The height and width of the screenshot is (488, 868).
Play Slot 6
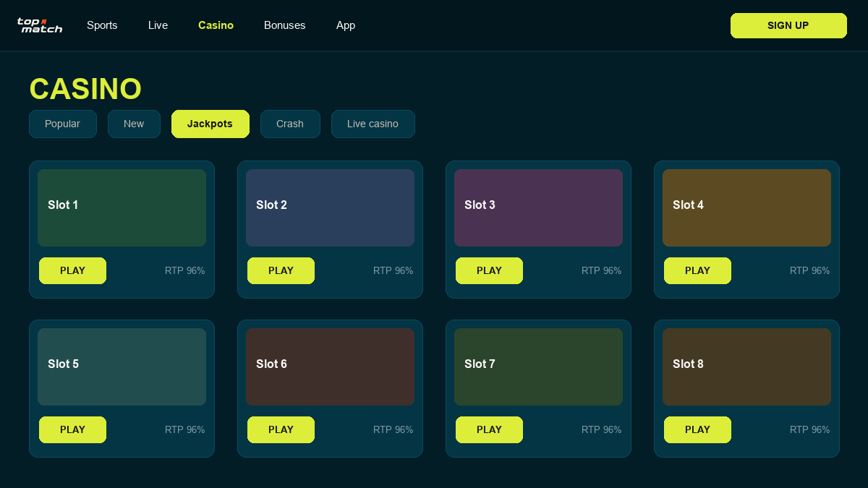[281, 429]
